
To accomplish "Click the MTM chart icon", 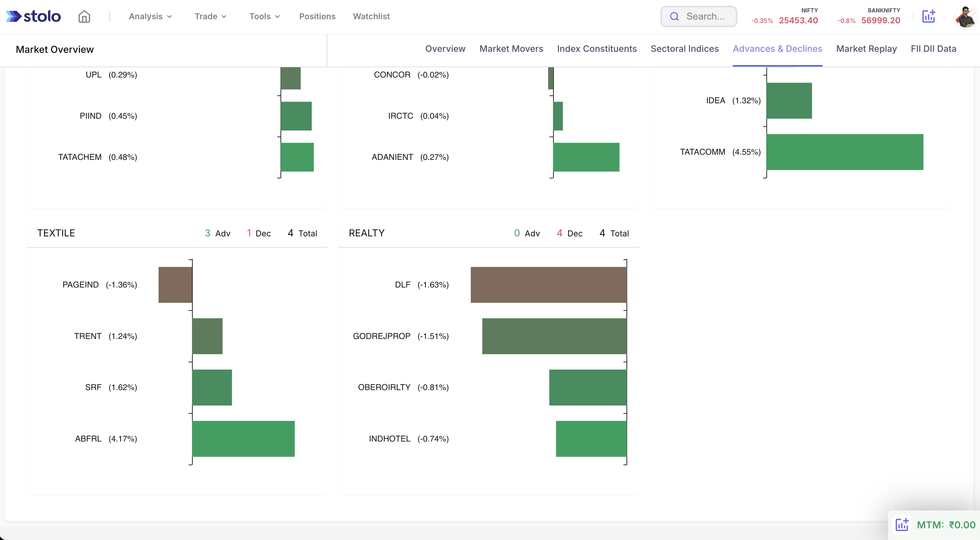I will (901, 525).
